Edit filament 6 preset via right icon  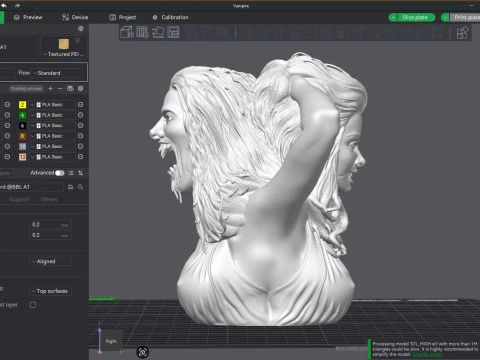pos(80,125)
